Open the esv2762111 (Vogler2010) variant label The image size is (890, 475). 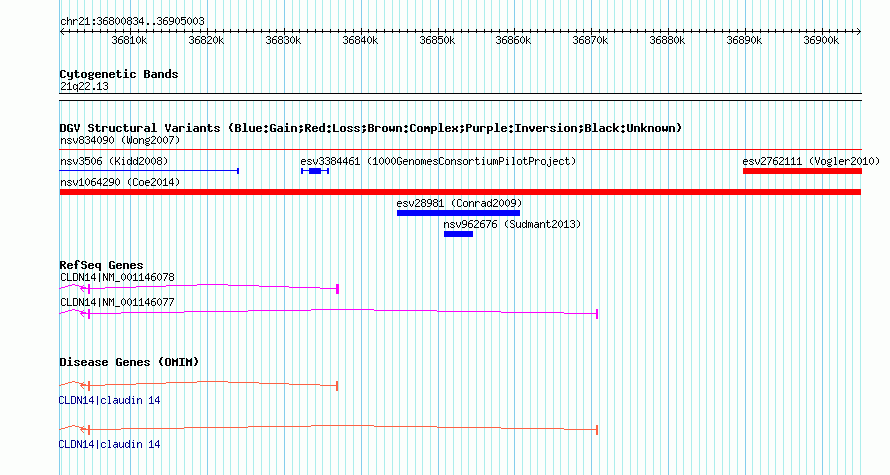pos(811,161)
